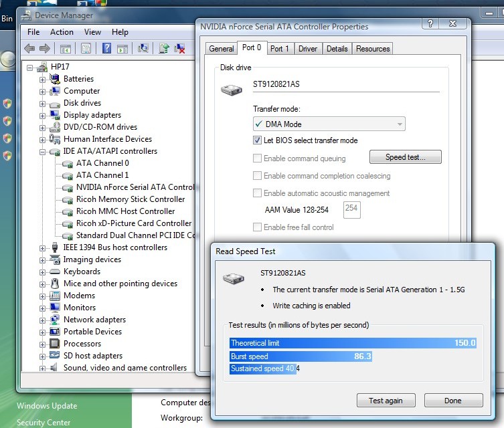
Task: Click the AAM Value field showing 254
Action: coord(351,210)
